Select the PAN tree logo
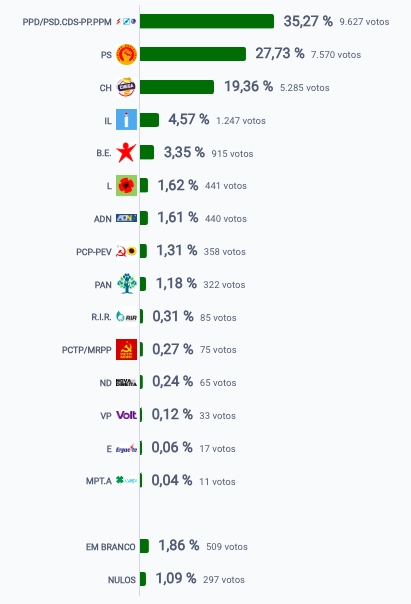This screenshot has height=604, width=411. pos(126,284)
